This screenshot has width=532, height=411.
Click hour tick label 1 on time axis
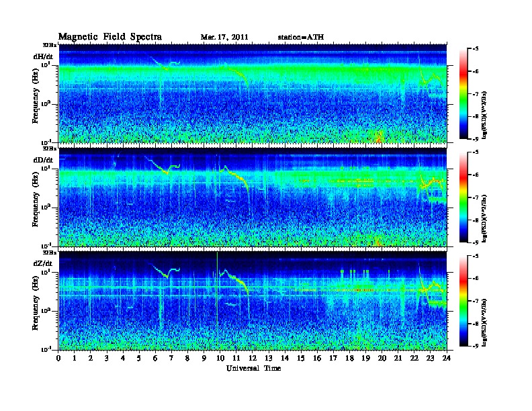pos(75,358)
